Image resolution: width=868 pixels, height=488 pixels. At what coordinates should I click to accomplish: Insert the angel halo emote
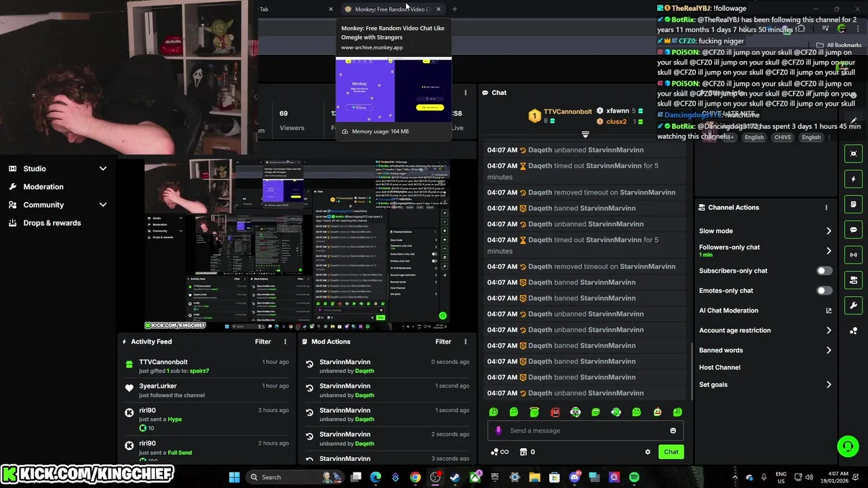pyautogui.click(x=534, y=412)
